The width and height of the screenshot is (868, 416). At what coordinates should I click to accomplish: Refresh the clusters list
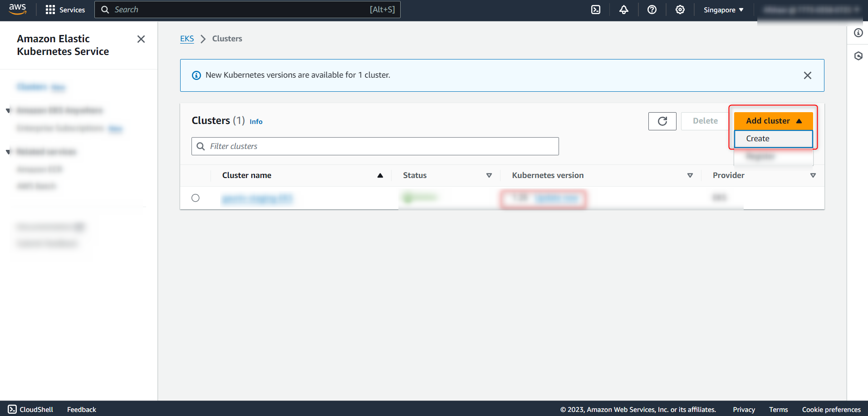point(662,121)
